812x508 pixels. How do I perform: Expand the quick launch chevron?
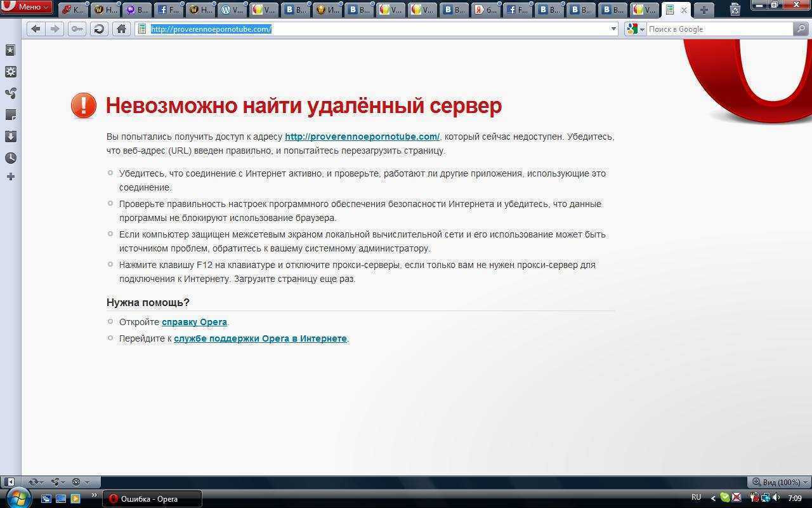pos(95,496)
